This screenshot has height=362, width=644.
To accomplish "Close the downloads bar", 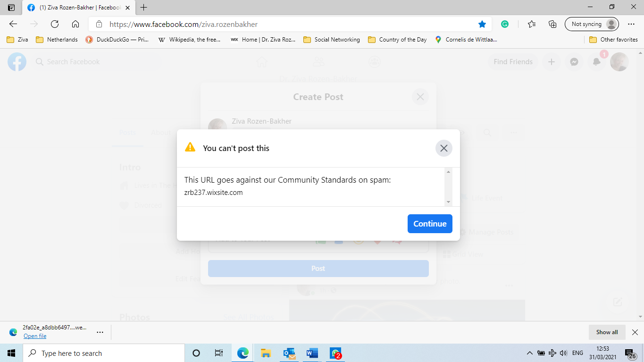I will click(x=635, y=332).
